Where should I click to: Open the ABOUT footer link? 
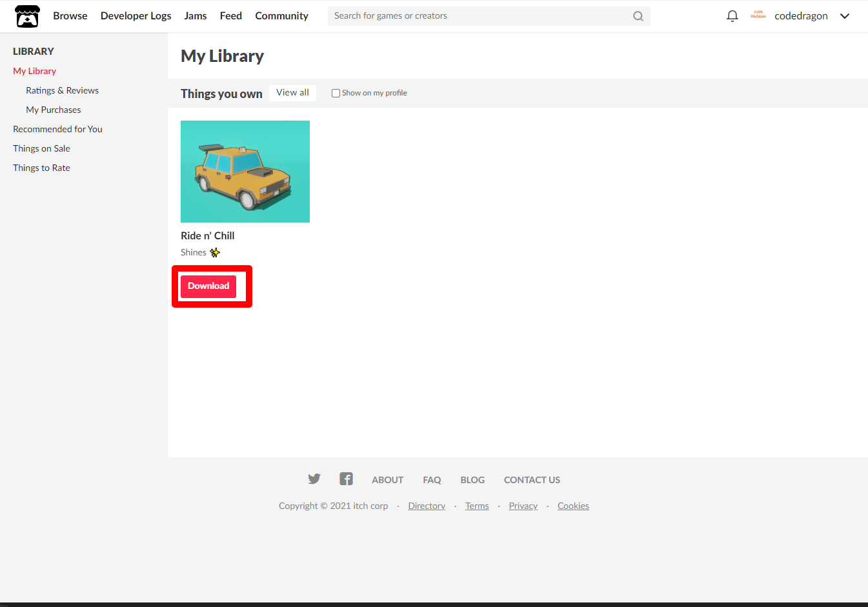[388, 480]
